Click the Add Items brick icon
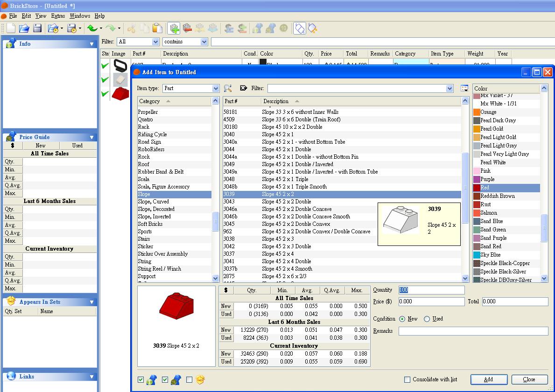This screenshot has width=555, height=392. pyautogui.click(x=174, y=28)
